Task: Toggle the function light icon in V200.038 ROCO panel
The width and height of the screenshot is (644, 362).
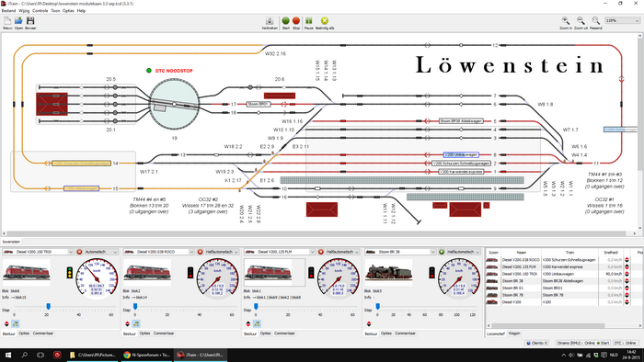Action: click(x=136, y=323)
